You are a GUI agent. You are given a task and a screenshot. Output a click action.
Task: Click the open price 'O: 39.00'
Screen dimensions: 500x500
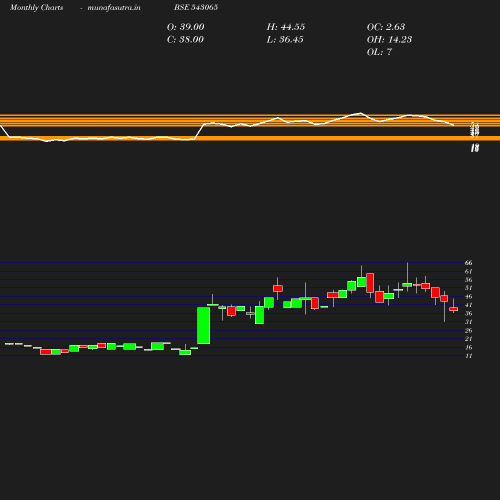185,27
